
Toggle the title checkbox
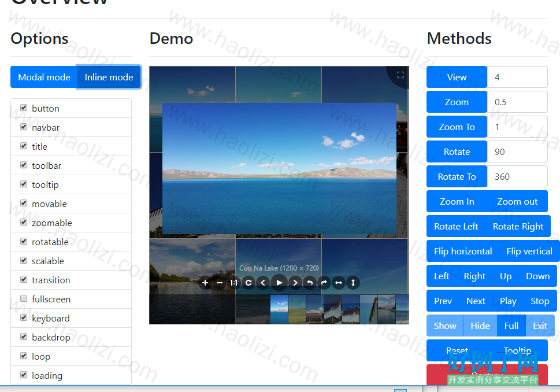point(24,146)
